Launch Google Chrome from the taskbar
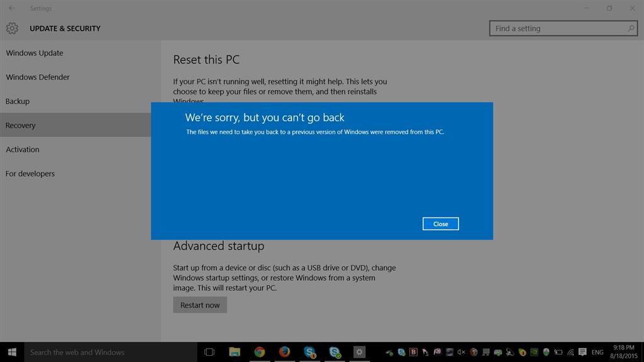Screen dimensions: 644x362 pyautogui.click(x=260, y=352)
